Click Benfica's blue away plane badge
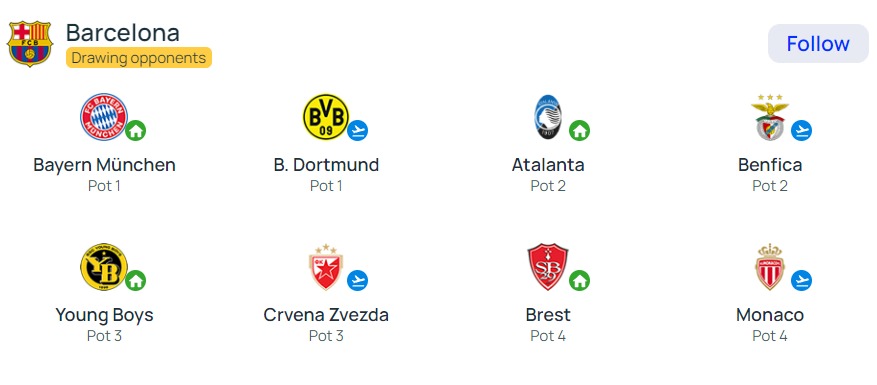 801,130
